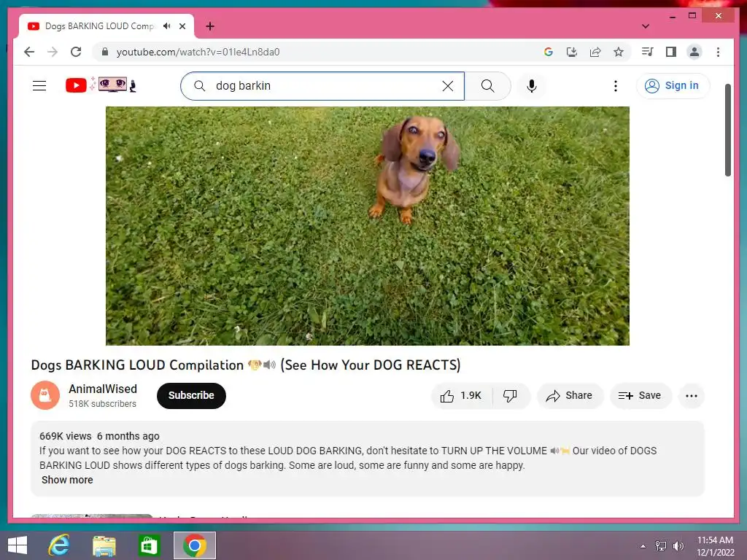Open YouTube hamburger guide menu
This screenshot has height=560, width=747.
[x=39, y=86]
